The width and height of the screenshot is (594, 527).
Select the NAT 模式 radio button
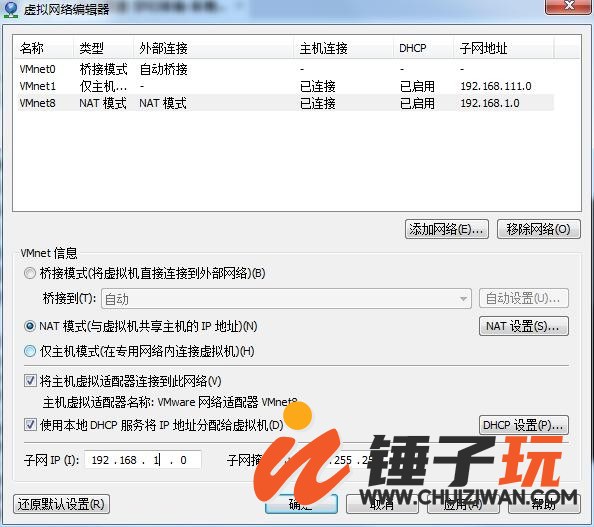(x=30, y=326)
